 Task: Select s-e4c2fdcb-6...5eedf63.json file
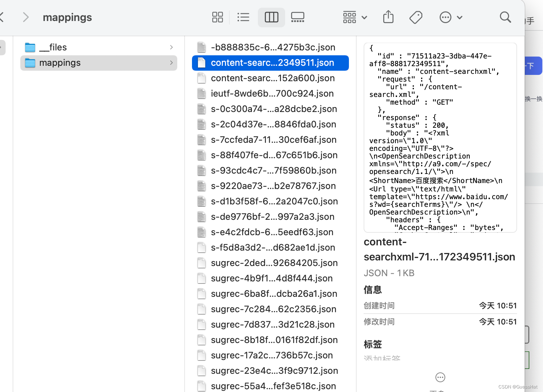pyautogui.click(x=270, y=232)
